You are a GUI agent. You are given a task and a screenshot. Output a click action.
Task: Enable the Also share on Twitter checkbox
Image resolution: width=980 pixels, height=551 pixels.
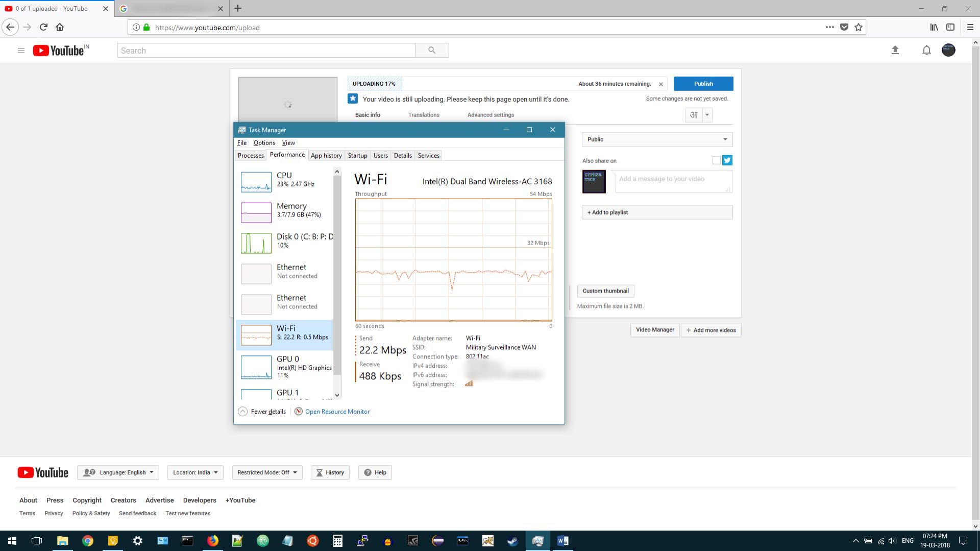point(717,160)
